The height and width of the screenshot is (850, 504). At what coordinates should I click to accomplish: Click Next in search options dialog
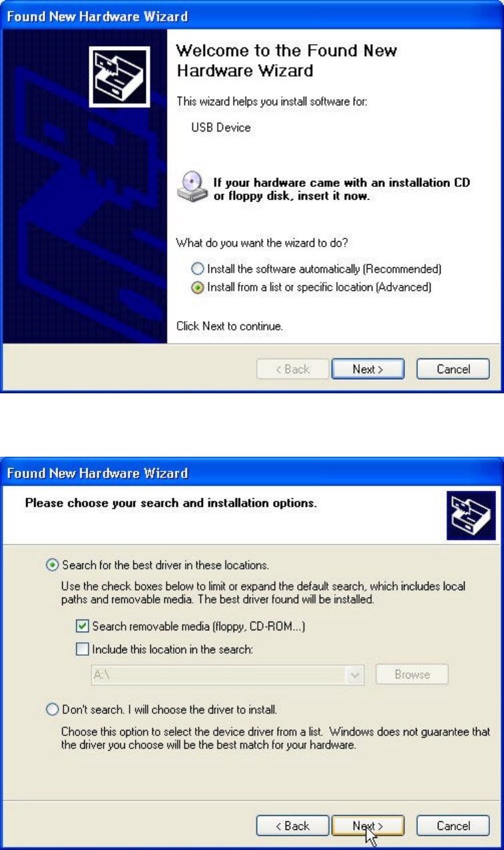point(368,826)
